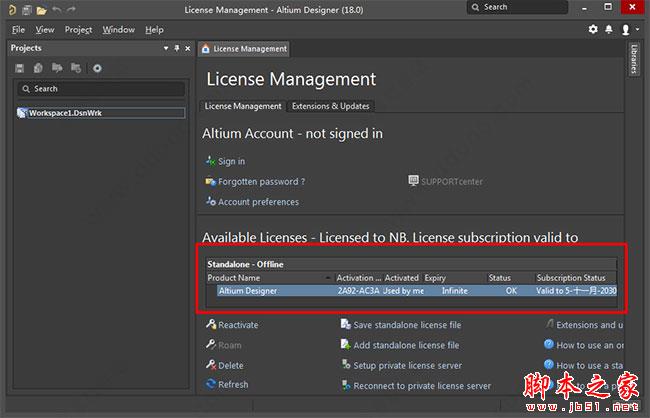Click the Sign in link
650x418 pixels.
[231, 161]
